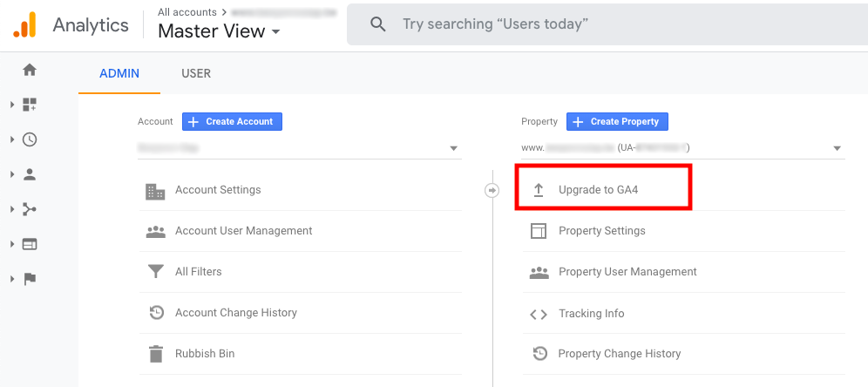Open the Conversions flag icon
This screenshot has width=868, height=387.
pyautogui.click(x=30, y=279)
